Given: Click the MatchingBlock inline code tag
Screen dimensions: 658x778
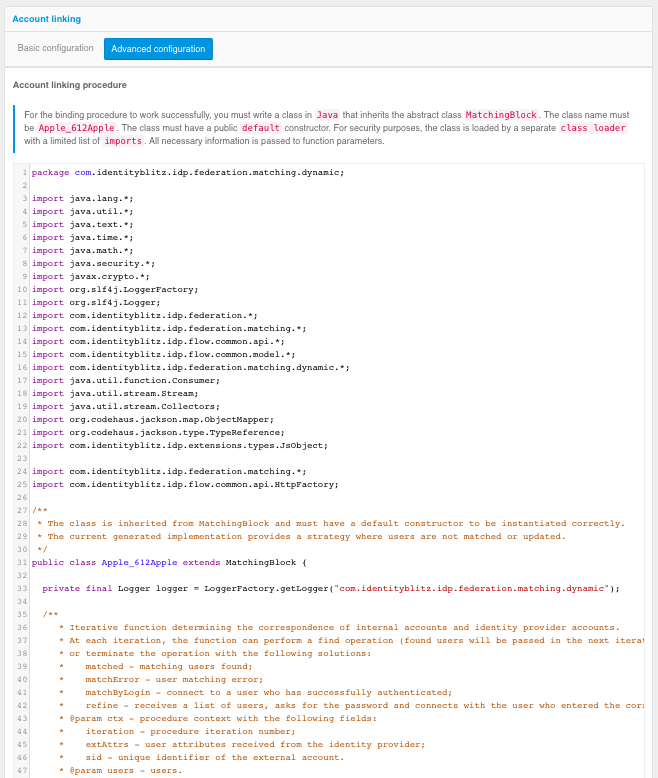Looking at the screenshot, I should [501, 115].
